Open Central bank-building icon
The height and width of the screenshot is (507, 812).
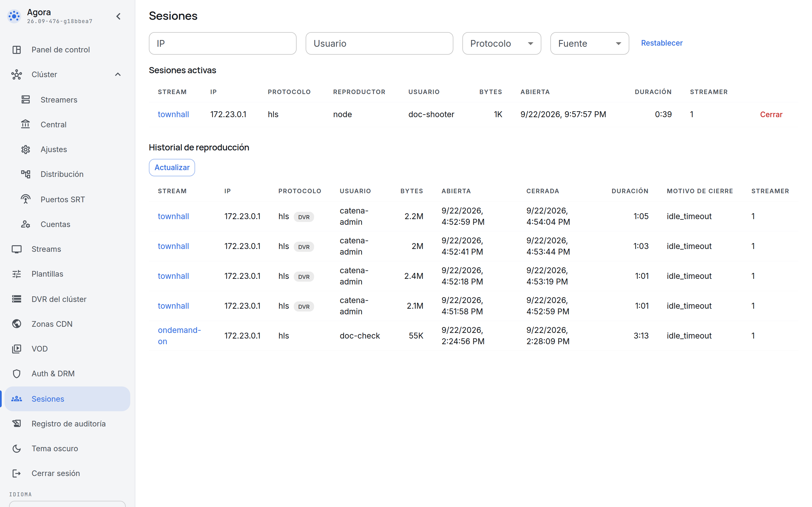click(25, 124)
